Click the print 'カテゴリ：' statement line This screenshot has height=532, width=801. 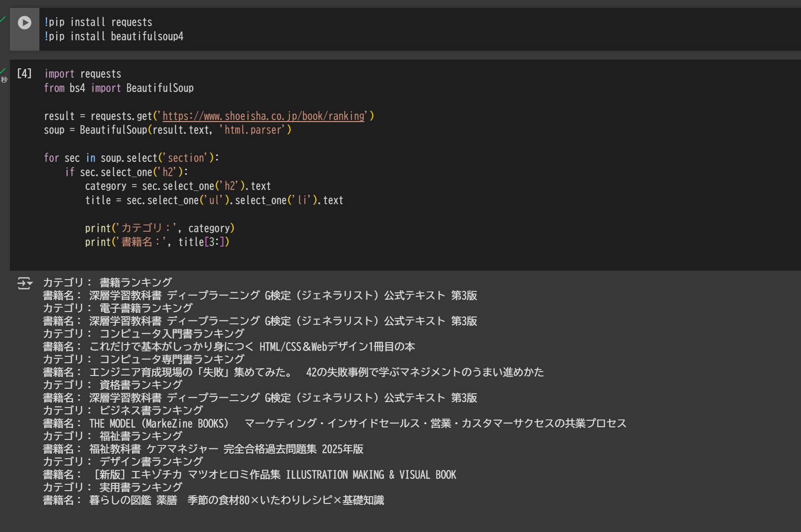click(160, 228)
